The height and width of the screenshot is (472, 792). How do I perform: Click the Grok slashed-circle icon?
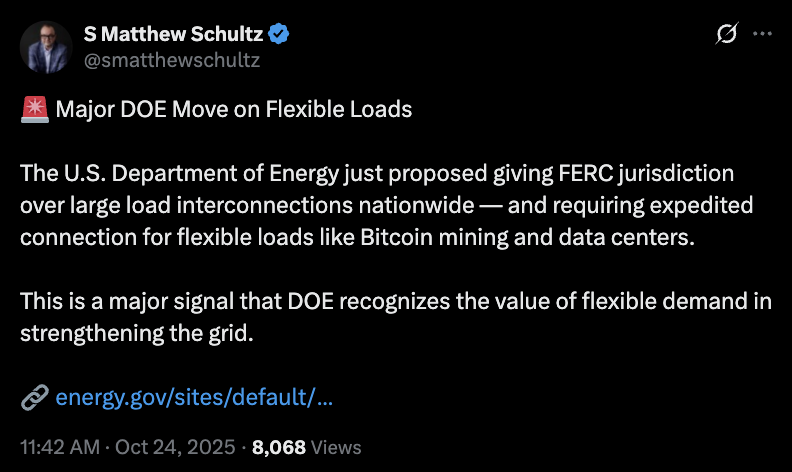tap(727, 34)
